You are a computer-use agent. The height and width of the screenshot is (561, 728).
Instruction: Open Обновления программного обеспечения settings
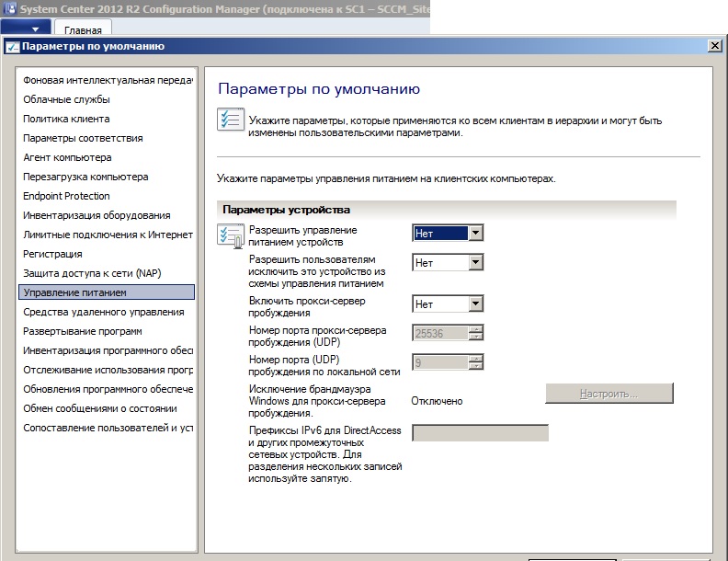[x=108, y=389]
